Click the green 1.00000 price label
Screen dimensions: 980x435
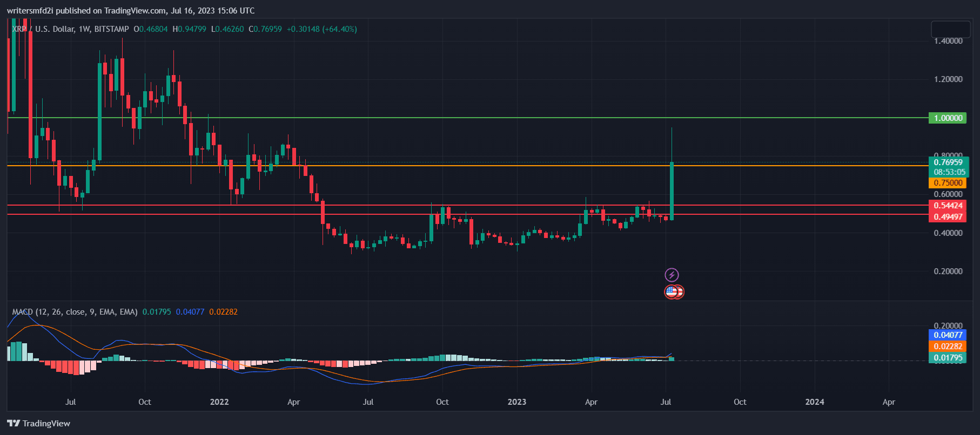[948, 118]
